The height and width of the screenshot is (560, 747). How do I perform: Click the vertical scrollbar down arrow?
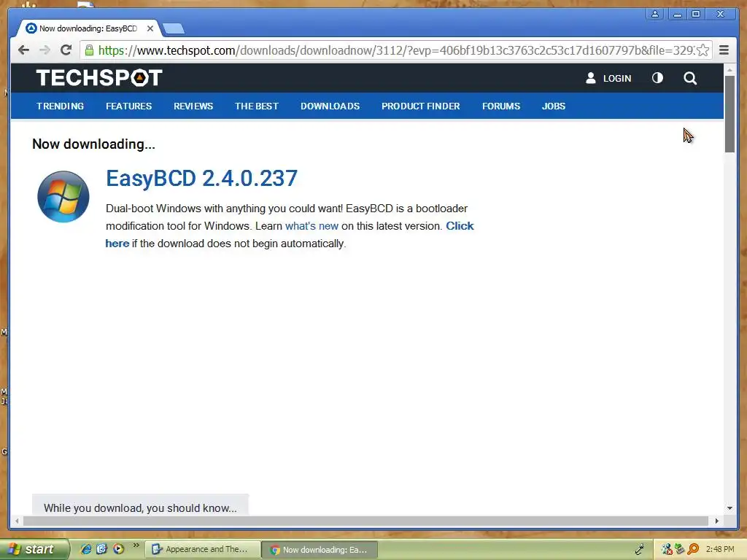click(x=729, y=508)
